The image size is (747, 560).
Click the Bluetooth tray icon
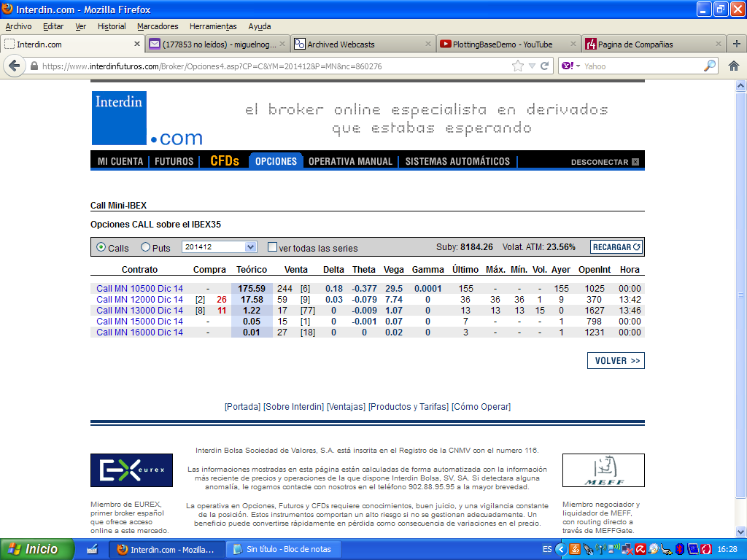[680, 549]
